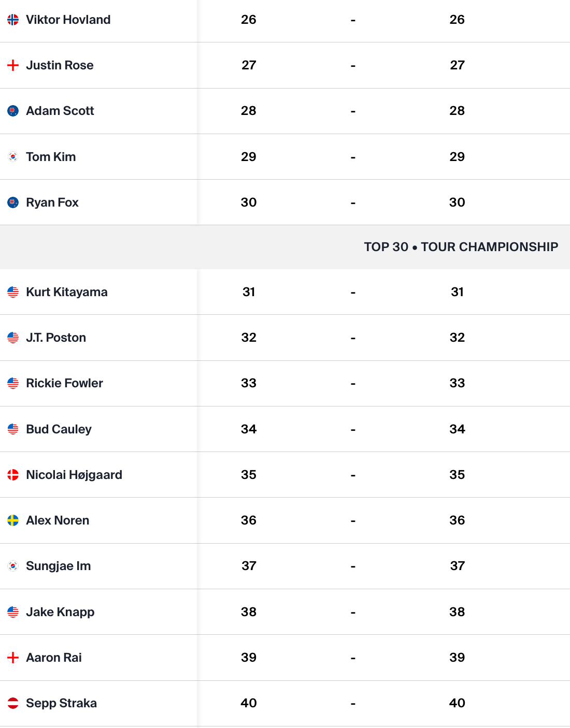Click the Tom Kim name link
570x728 pixels.
point(51,157)
